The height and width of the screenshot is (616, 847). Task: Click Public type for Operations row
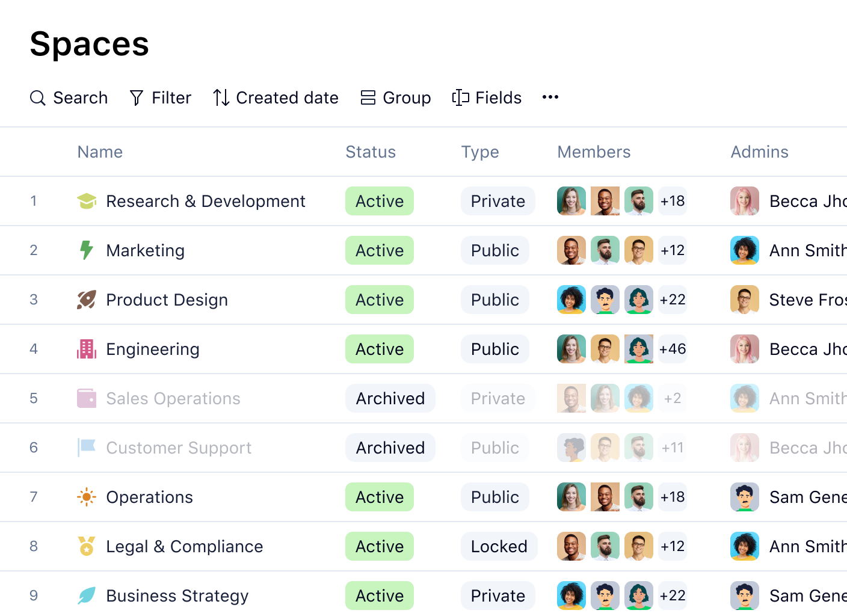[495, 497]
